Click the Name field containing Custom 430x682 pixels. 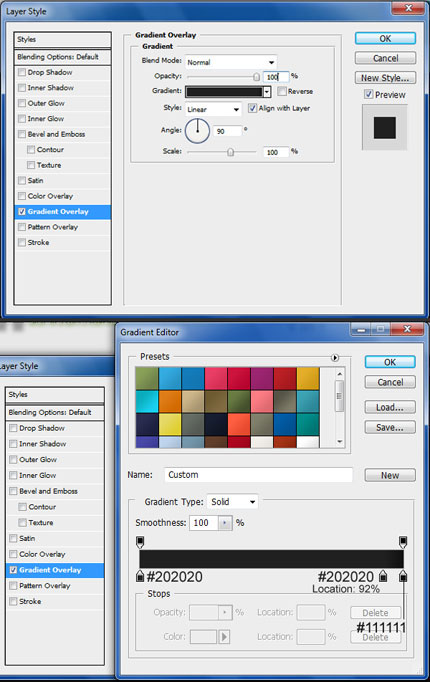point(258,475)
